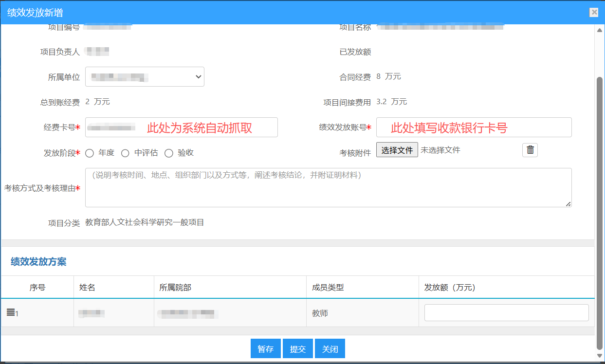The height and width of the screenshot is (364, 605).
Task: Click the 成员类型 column header
Action: [328, 288]
